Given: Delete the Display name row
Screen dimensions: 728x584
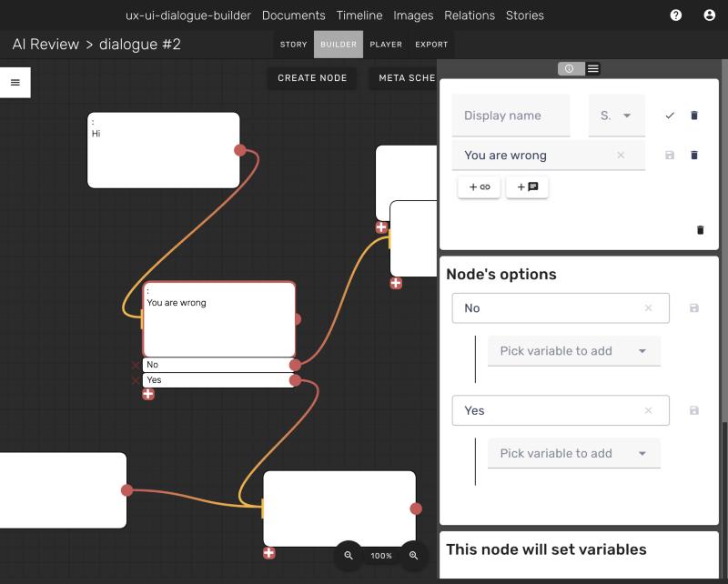Looking at the screenshot, I should point(694,116).
